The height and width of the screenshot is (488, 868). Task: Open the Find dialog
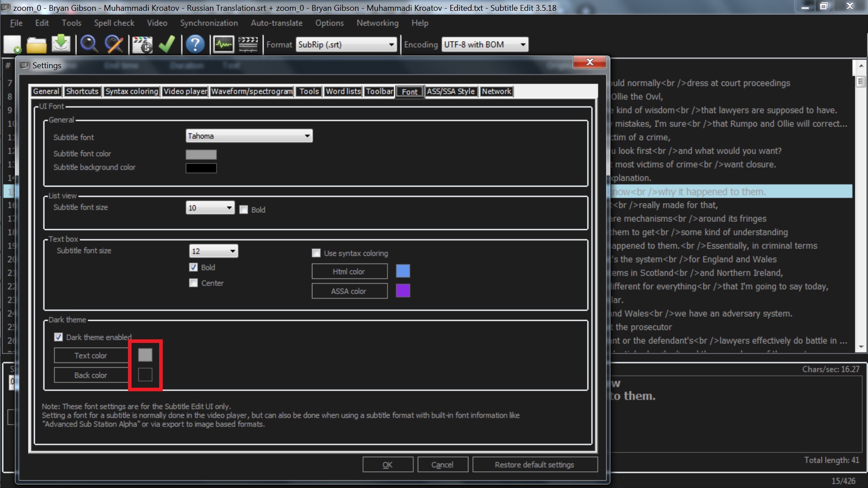(89, 44)
